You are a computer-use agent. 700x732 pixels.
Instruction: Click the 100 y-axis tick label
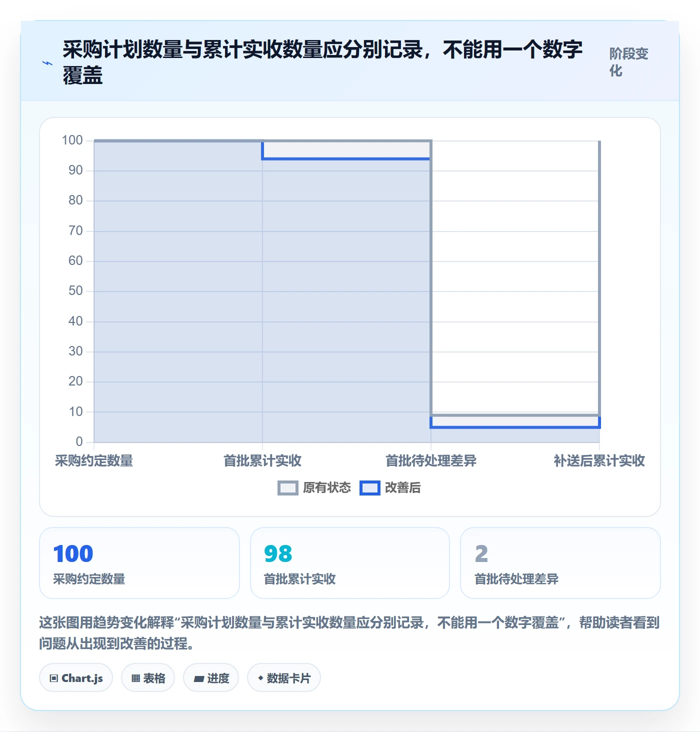point(72,140)
